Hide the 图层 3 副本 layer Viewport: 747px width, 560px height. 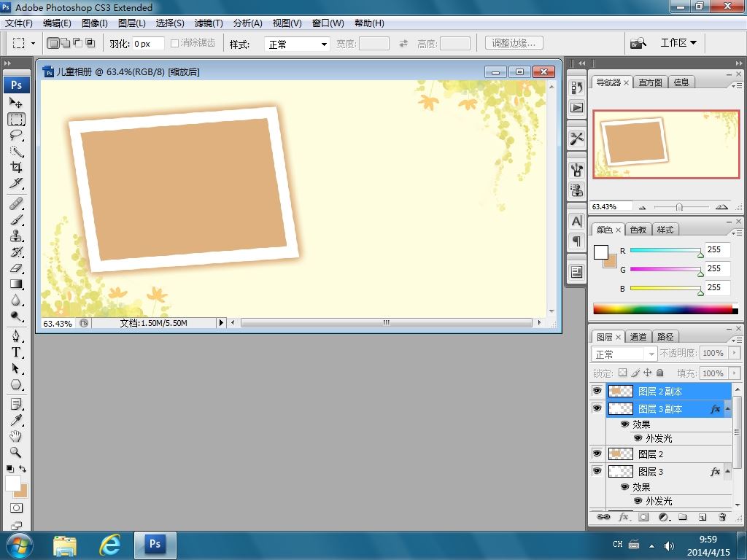(597, 408)
